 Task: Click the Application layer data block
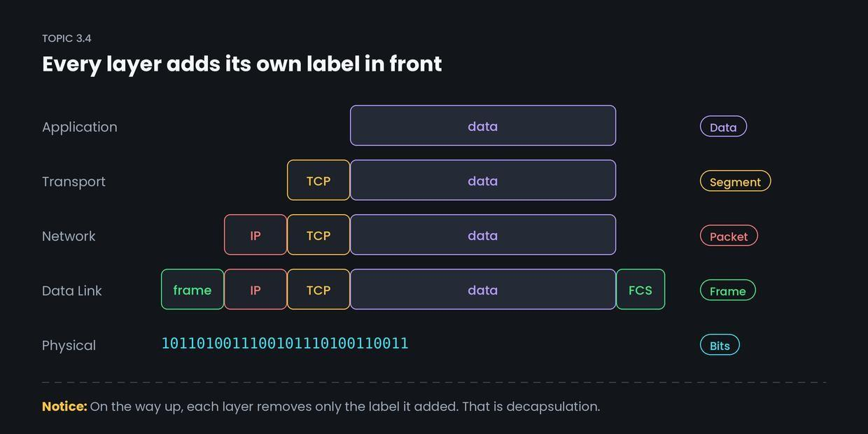point(483,126)
